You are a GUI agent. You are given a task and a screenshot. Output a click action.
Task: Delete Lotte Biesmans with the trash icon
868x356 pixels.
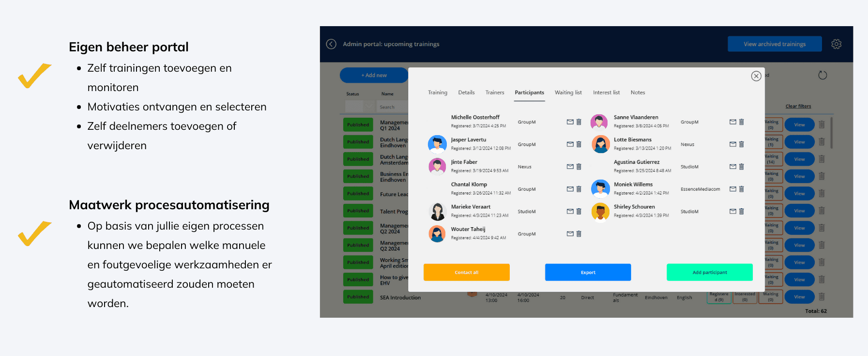741,144
